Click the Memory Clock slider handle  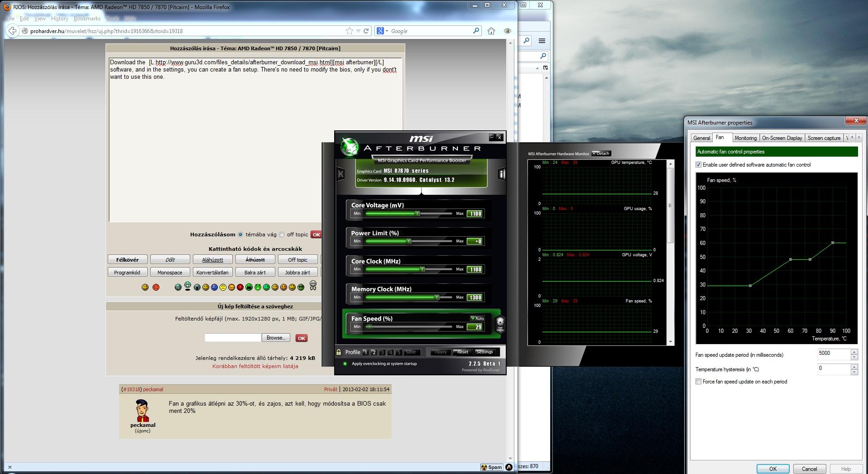[x=436, y=297]
